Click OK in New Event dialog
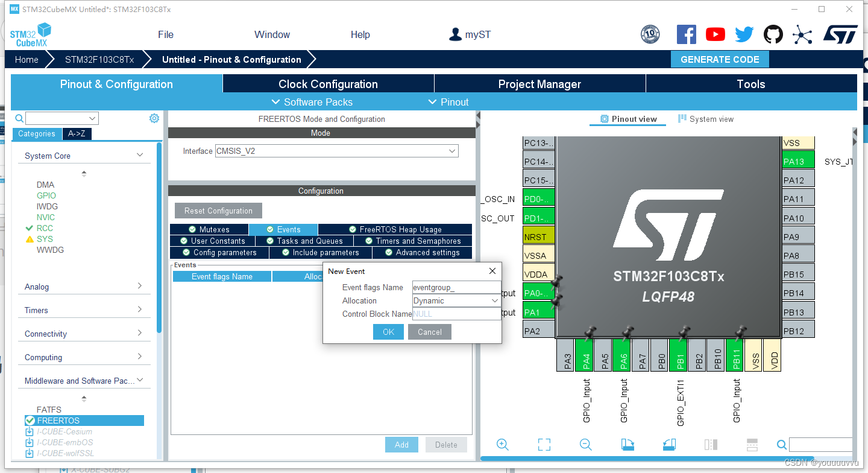 (388, 332)
